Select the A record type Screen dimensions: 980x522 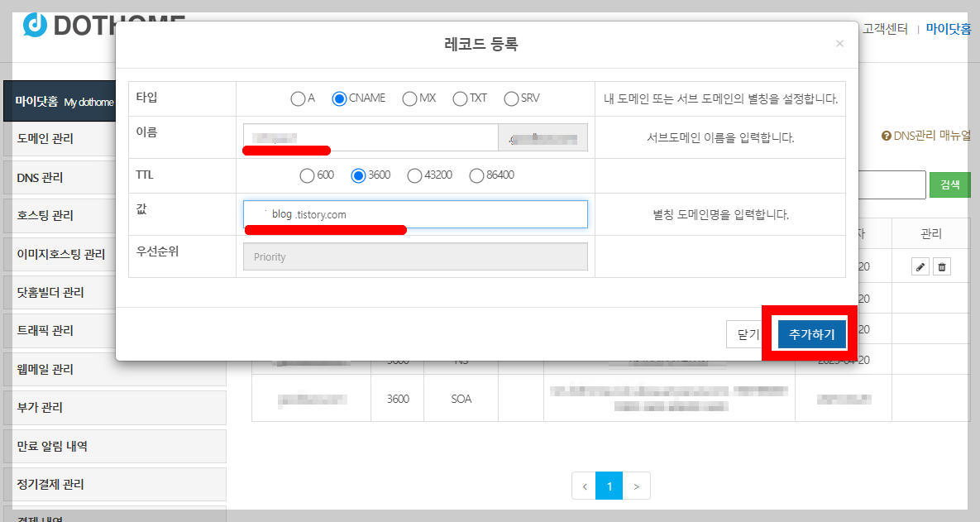(x=296, y=98)
